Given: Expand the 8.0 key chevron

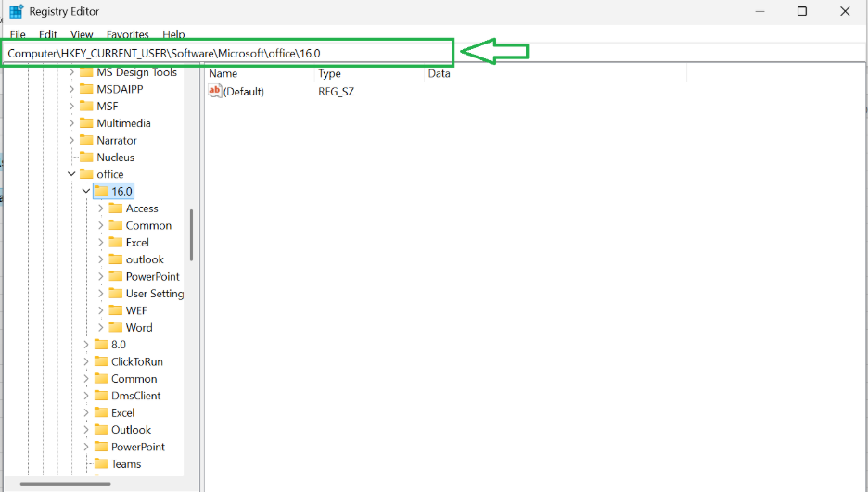Looking at the screenshot, I should (86, 345).
